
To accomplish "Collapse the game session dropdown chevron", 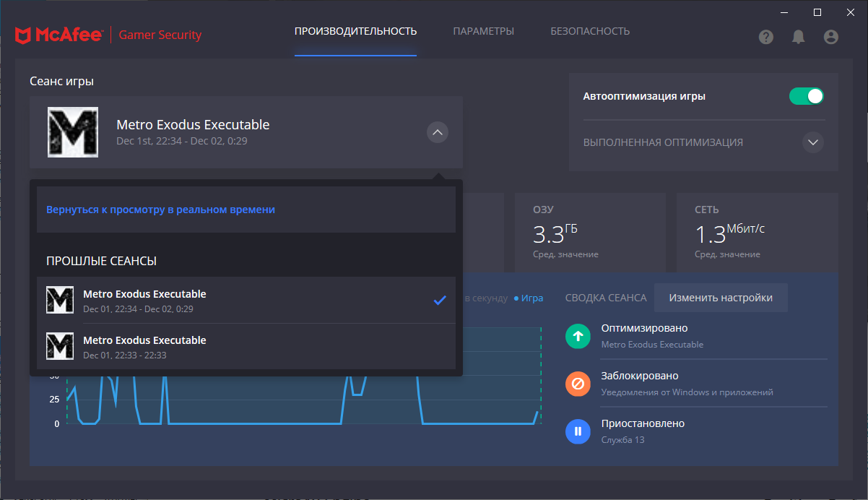I will [438, 132].
